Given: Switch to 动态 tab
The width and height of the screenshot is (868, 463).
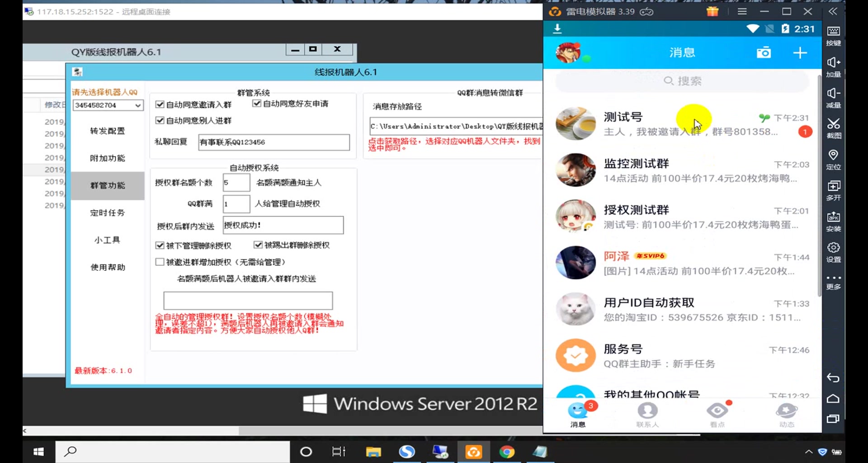Looking at the screenshot, I should coord(787,415).
